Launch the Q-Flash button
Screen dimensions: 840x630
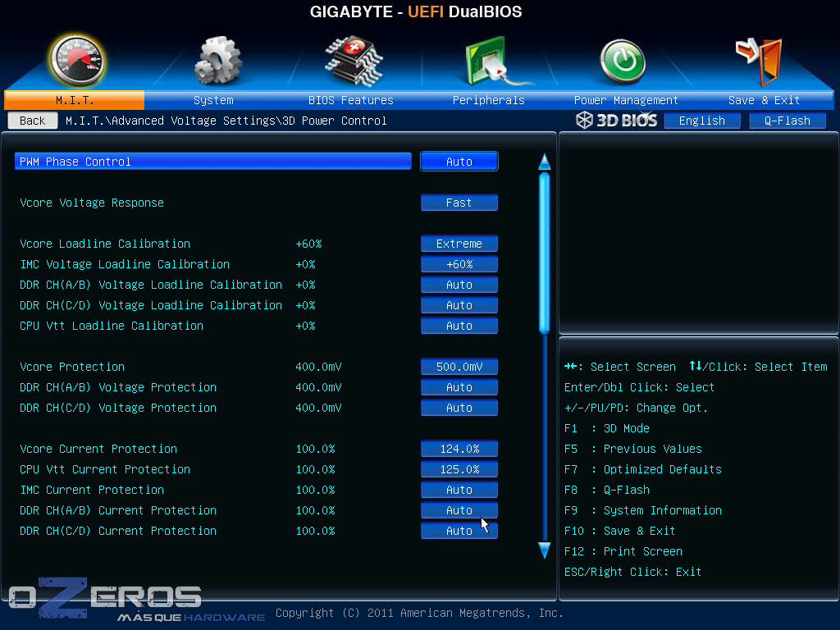click(787, 121)
